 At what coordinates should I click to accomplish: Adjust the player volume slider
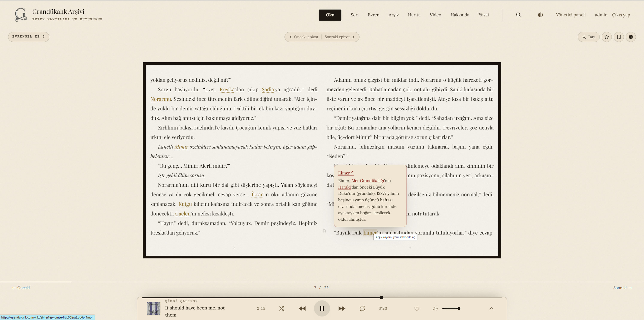point(451,308)
